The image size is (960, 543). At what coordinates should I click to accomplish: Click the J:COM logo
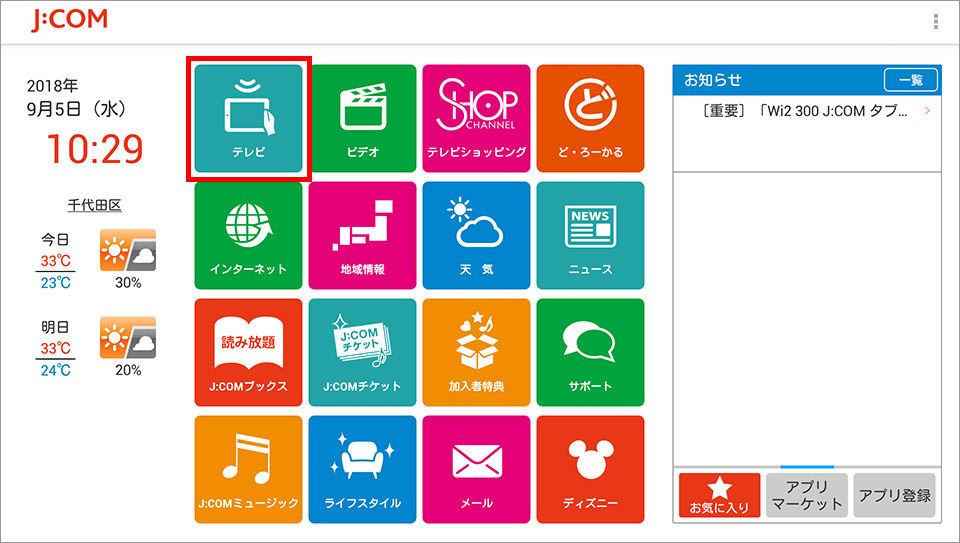click(x=69, y=20)
